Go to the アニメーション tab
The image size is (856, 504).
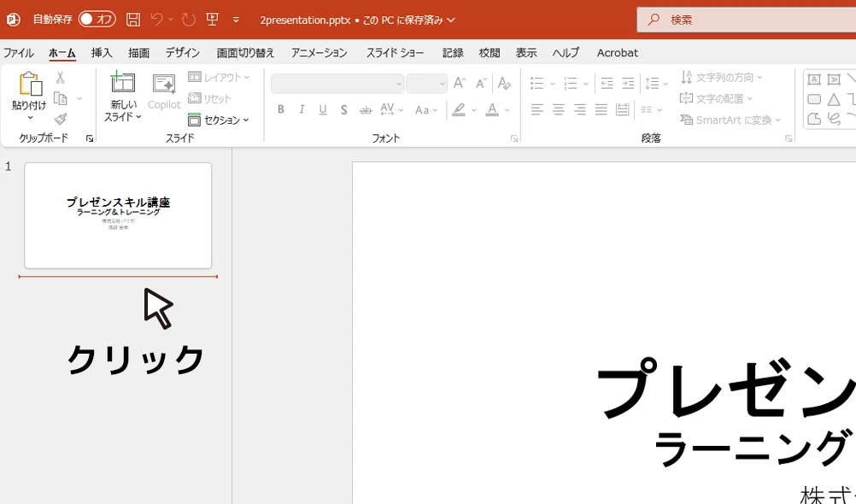pyautogui.click(x=320, y=52)
